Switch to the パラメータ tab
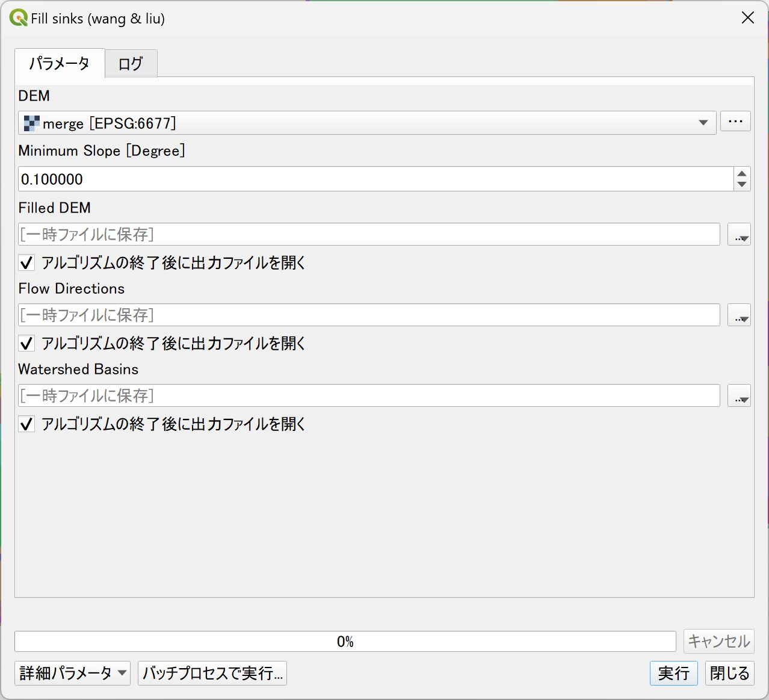Viewport: 769px width, 700px height. (60, 63)
